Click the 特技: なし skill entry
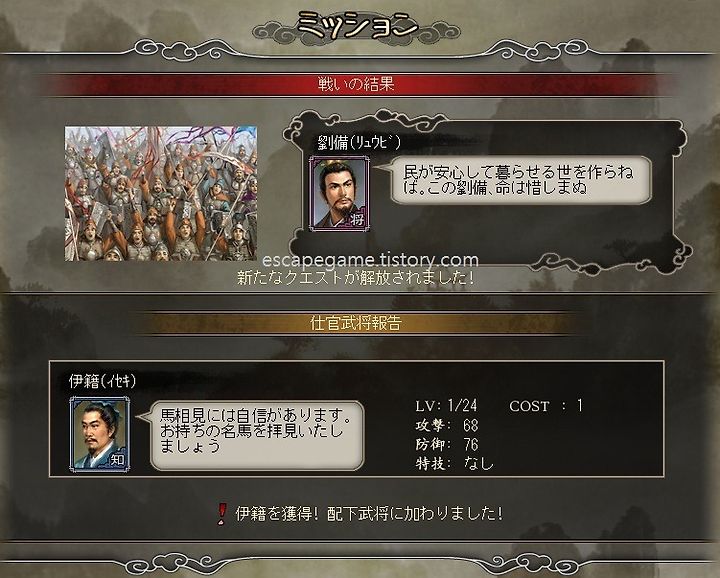 point(455,464)
